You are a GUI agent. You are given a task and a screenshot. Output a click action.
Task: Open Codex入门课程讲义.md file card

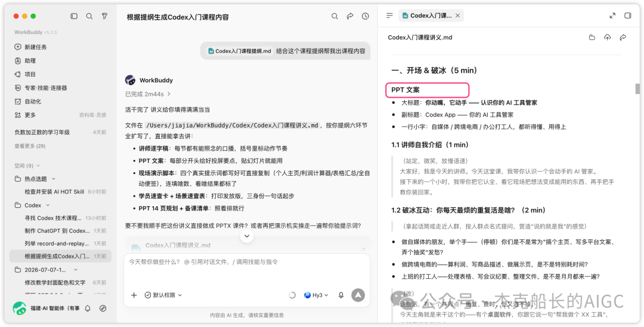(247, 245)
